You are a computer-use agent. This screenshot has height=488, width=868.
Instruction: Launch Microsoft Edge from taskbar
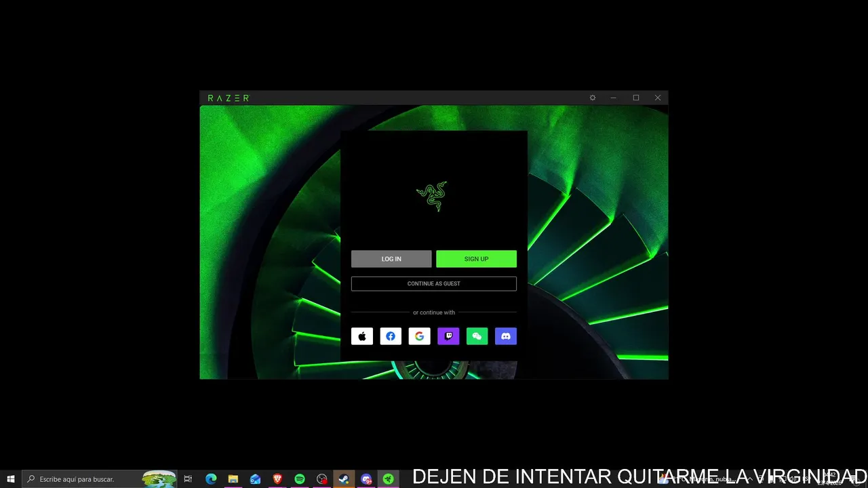coord(211,479)
